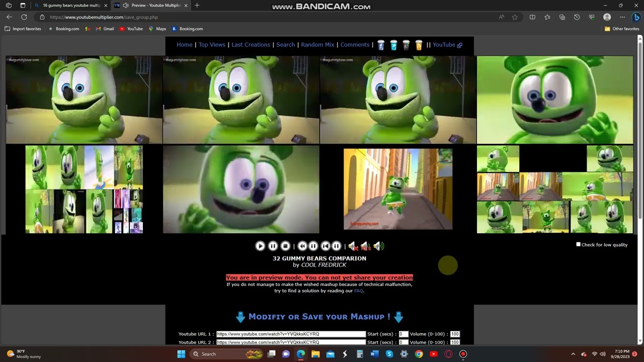Set full volume with green waves speaker
This screenshot has width=644, height=362.
tap(379, 246)
